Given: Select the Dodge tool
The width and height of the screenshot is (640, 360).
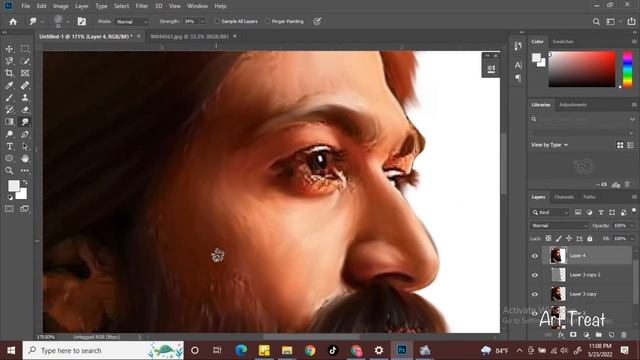Looking at the screenshot, I should click(x=9, y=134).
